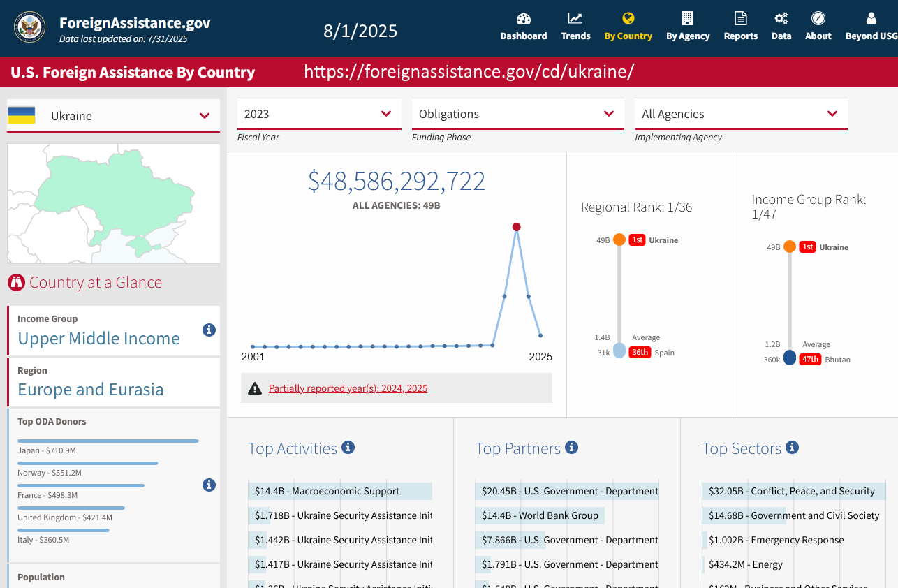Viewport: 898px width, 588px height.
Task: Click the Europe and Eurasia region value
Action: pyautogui.click(x=91, y=390)
